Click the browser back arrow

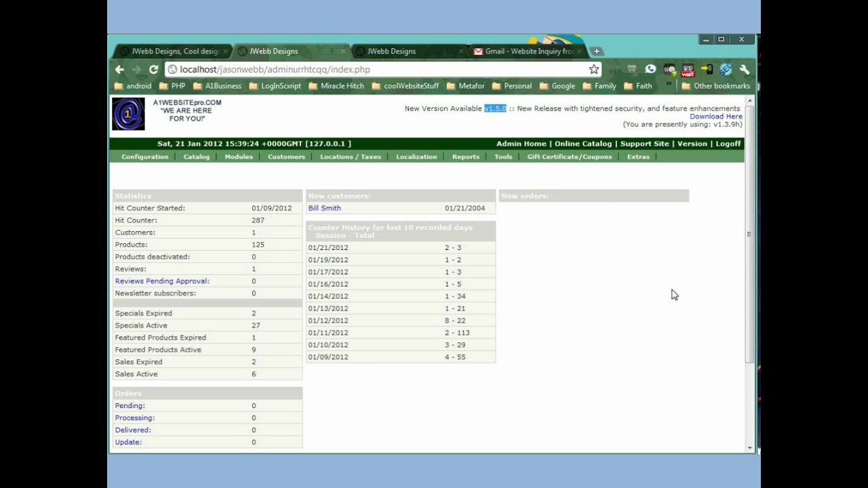(119, 69)
